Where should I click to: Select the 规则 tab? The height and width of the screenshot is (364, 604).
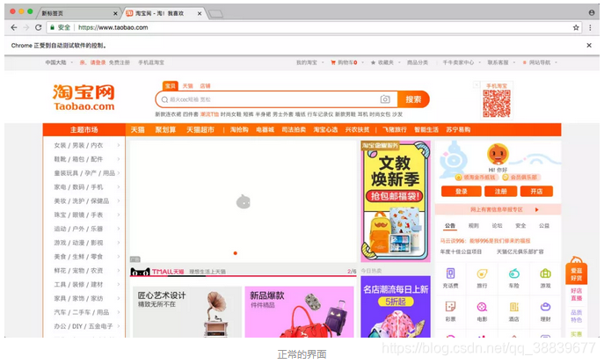tap(473, 226)
